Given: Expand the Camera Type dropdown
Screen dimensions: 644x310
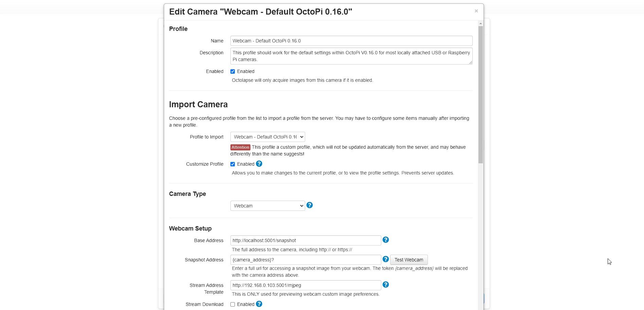Looking at the screenshot, I should 267,206.
